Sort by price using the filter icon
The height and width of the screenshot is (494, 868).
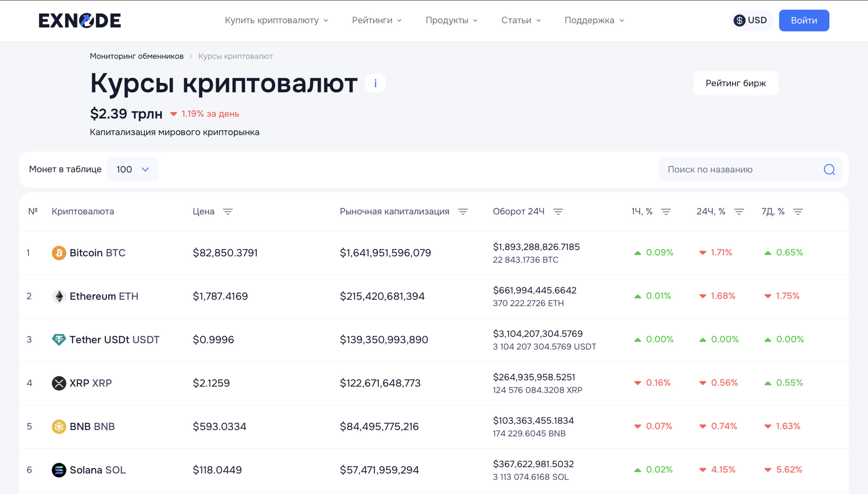point(228,212)
